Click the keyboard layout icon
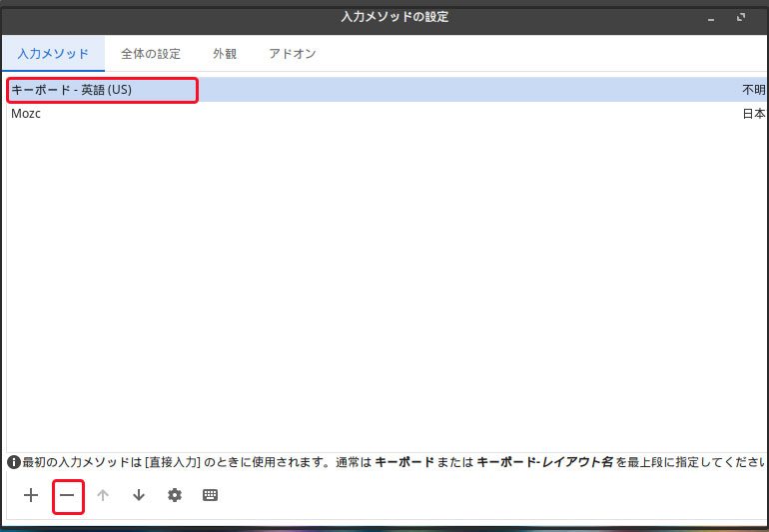 [x=210, y=495]
